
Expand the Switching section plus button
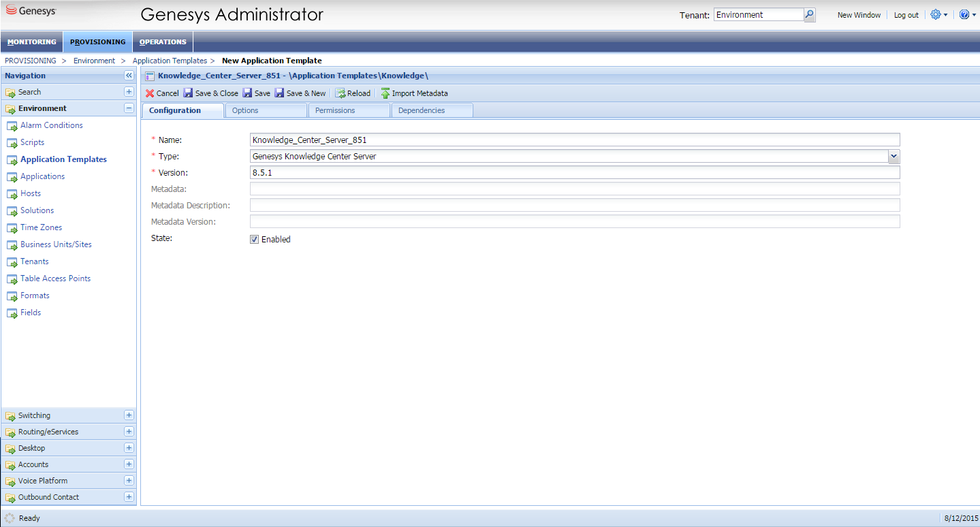pyautogui.click(x=129, y=415)
